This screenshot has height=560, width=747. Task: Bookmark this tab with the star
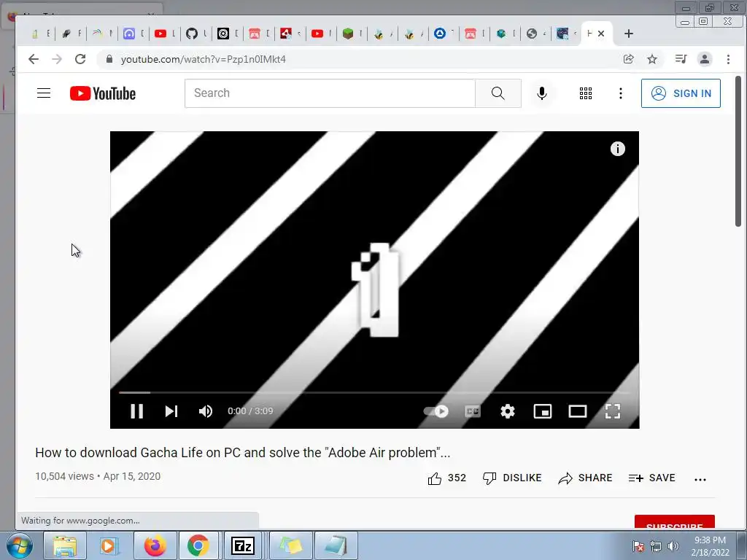coord(652,59)
